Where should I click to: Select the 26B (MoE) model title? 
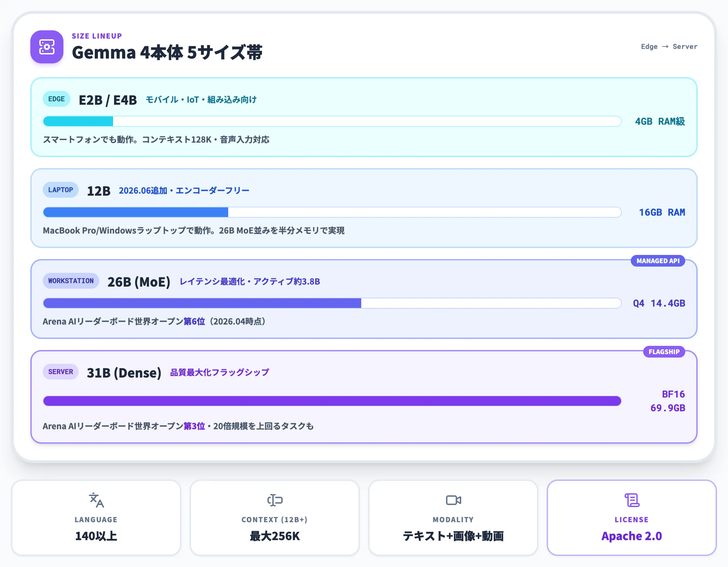139,282
